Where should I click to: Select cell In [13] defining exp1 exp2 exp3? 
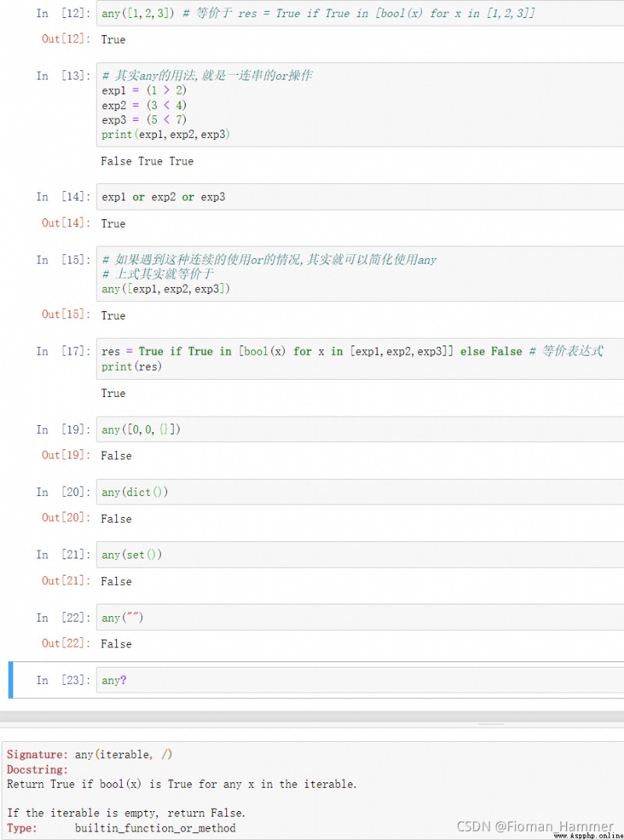click(x=360, y=105)
